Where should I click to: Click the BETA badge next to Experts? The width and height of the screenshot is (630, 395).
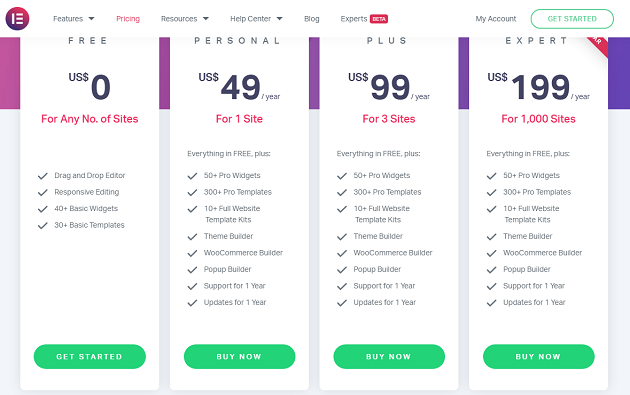(379, 19)
